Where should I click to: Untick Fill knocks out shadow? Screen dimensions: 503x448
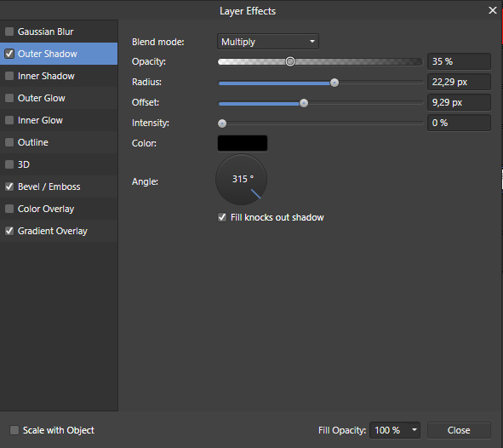click(222, 217)
